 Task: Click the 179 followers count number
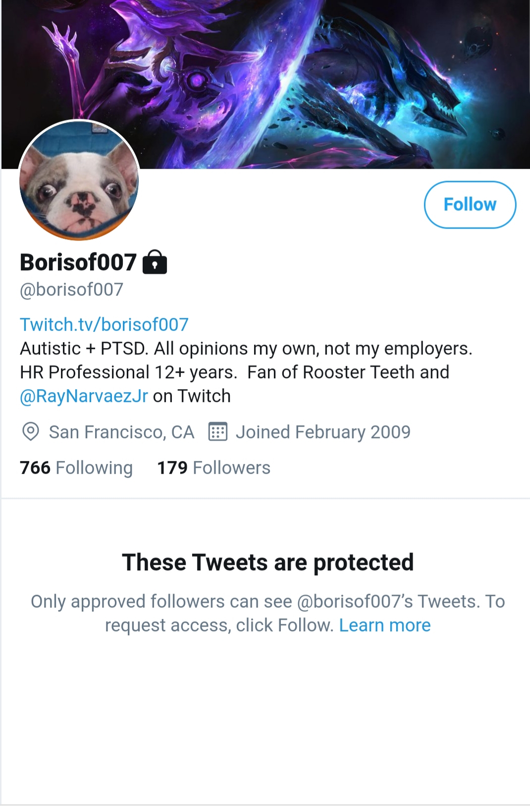(x=172, y=467)
